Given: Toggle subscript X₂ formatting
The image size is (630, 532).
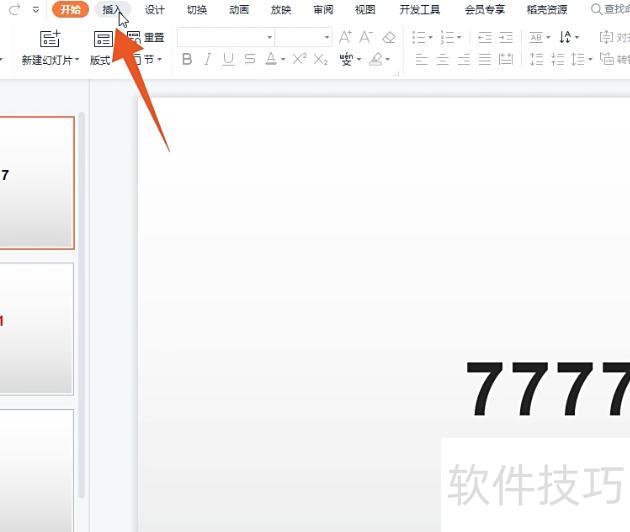Looking at the screenshot, I should click(321, 60).
